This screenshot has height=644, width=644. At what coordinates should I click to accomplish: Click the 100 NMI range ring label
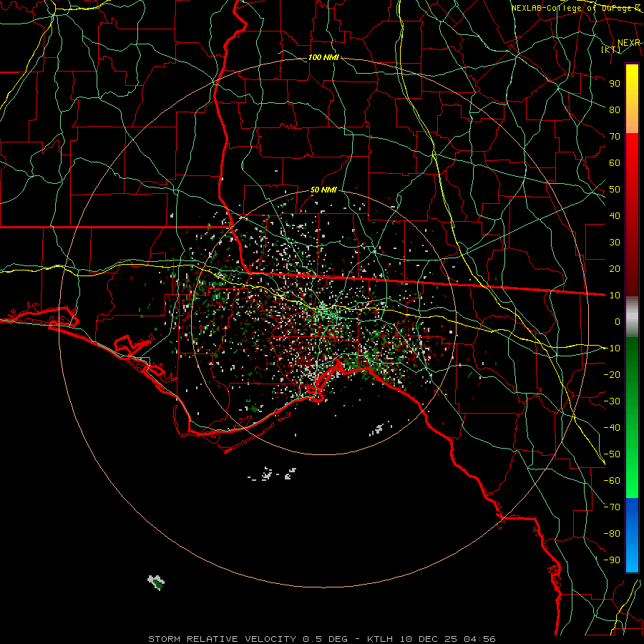(x=323, y=57)
